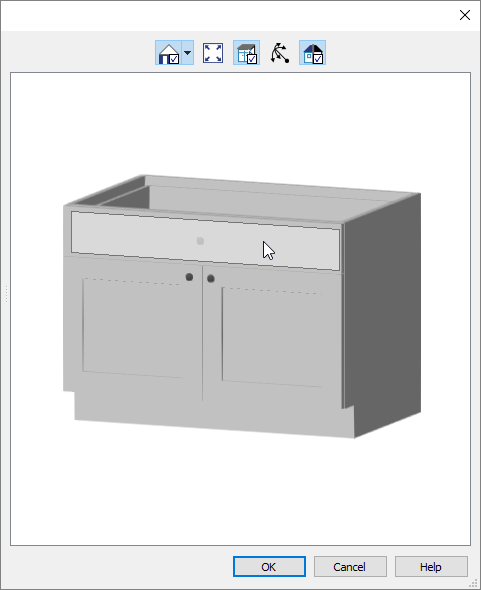Open Help for this dialog

coord(431,567)
